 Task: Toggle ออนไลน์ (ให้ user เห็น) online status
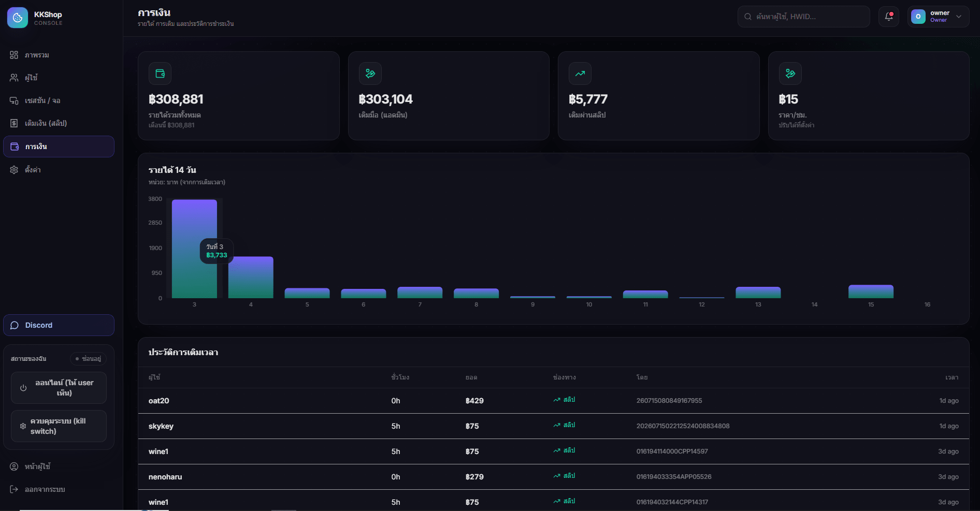tap(59, 388)
